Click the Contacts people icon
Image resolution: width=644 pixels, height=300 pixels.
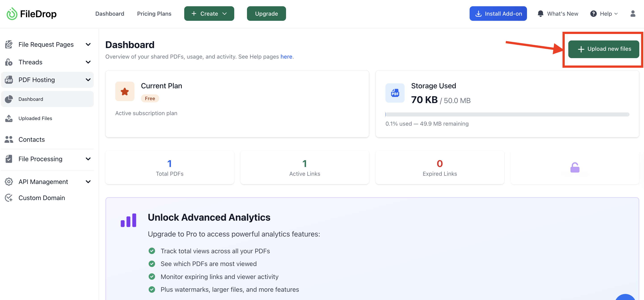pyautogui.click(x=9, y=139)
